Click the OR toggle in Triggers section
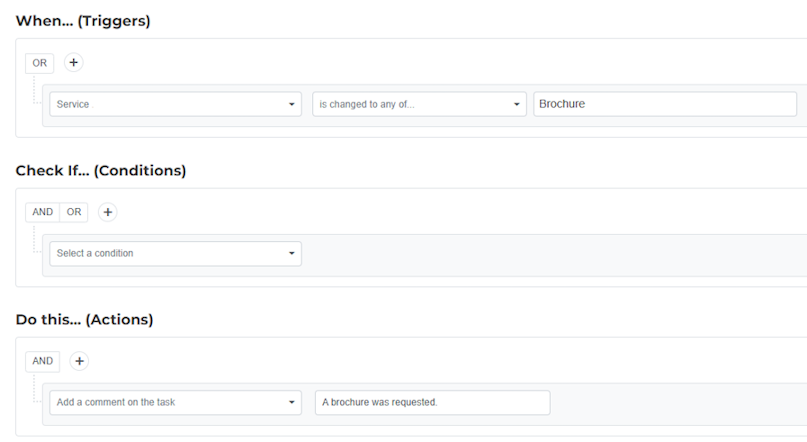The image size is (807, 442). (x=40, y=63)
